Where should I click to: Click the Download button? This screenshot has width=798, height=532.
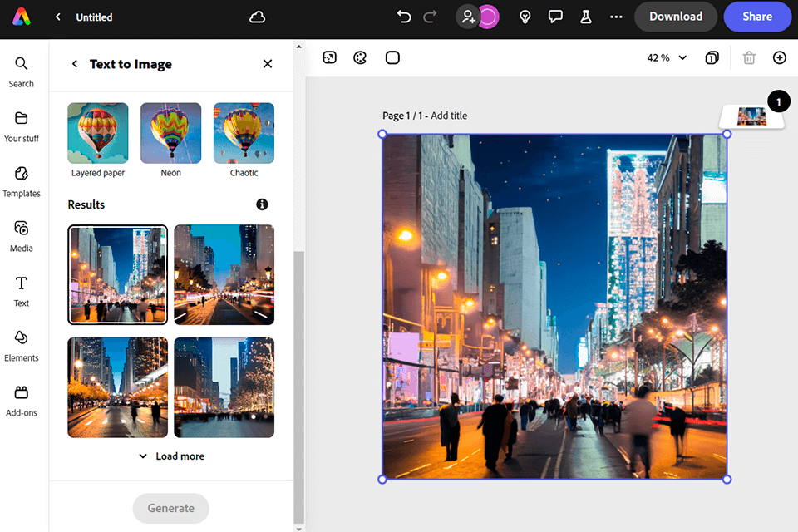coord(675,17)
